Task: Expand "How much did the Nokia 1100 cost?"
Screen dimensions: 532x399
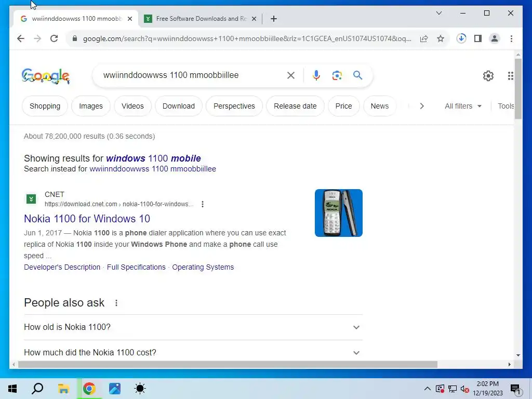Action: click(193, 353)
